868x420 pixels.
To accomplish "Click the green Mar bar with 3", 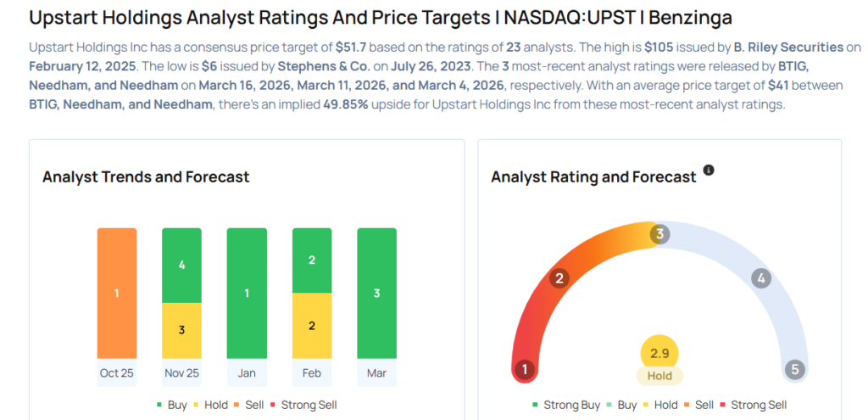I will (x=377, y=294).
